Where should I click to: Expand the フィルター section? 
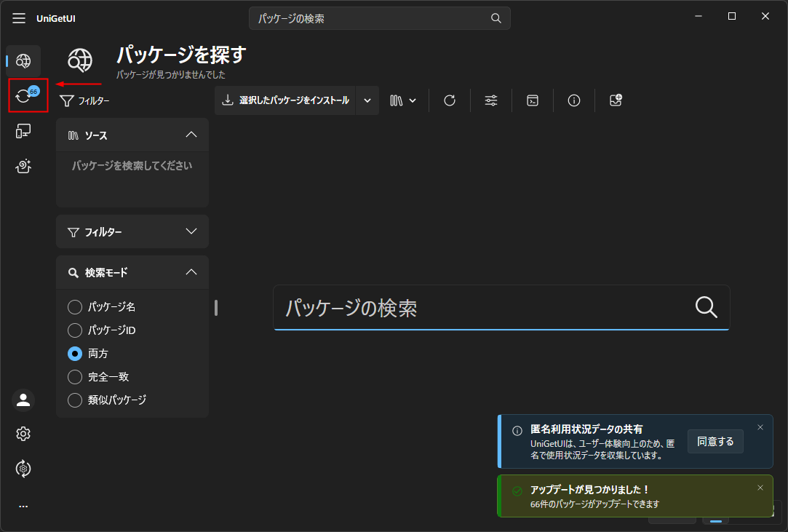(191, 231)
